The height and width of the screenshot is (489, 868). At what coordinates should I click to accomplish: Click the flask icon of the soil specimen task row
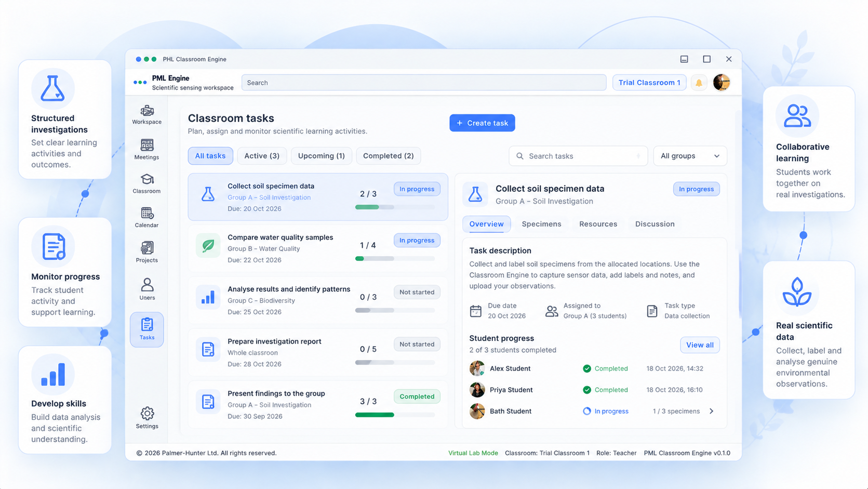208,194
